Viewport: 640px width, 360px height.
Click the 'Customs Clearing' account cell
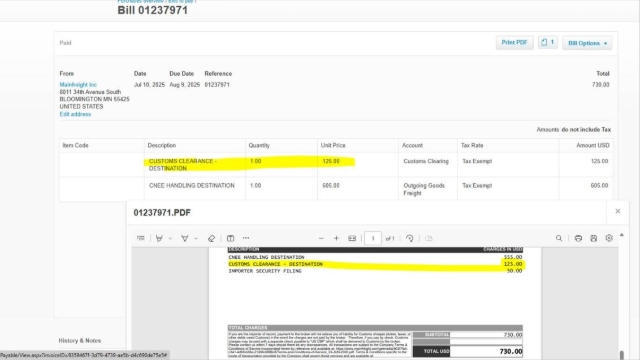pyautogui.click(x=427, y=164)
